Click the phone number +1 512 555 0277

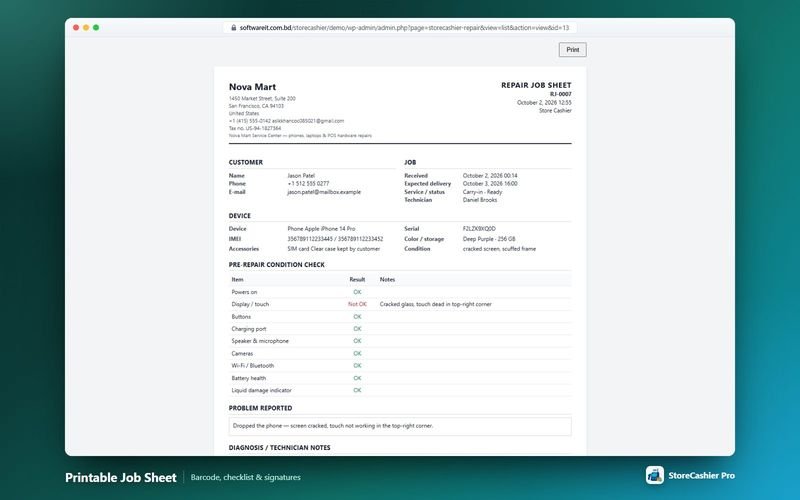click(308, 184)
